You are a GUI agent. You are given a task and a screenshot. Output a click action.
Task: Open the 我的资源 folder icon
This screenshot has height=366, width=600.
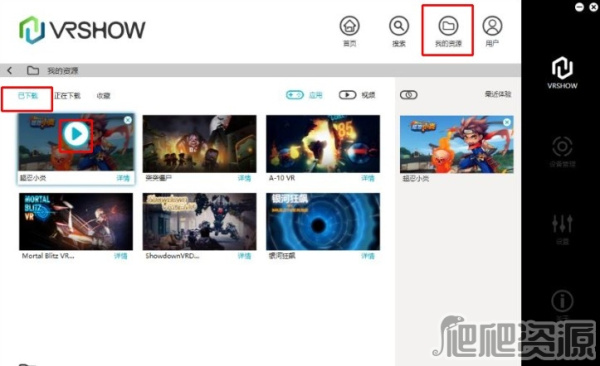(x=448, y=26)
